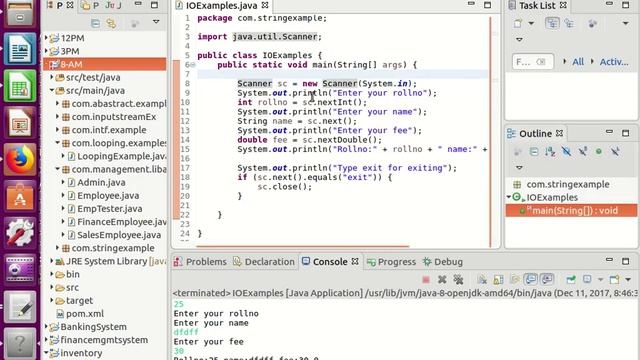Select pom.xml file

pyautogui.click(x=85, y=313)
